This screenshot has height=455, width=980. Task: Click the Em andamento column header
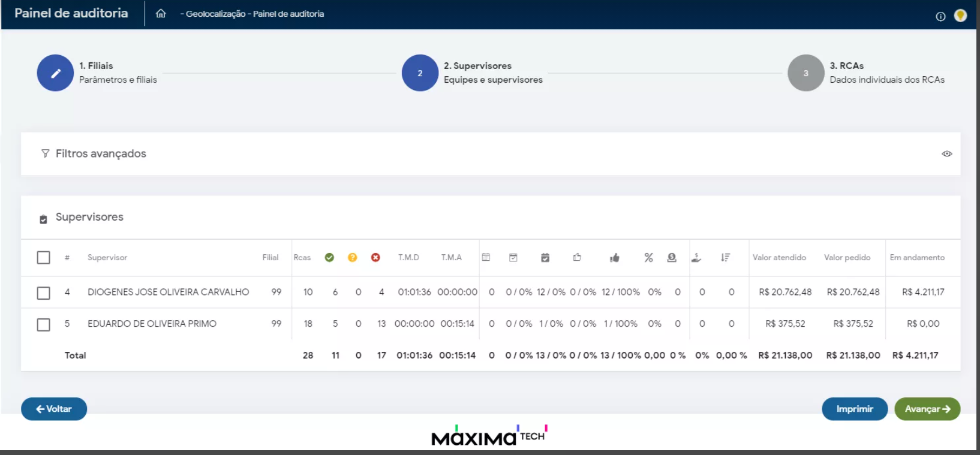917,257
